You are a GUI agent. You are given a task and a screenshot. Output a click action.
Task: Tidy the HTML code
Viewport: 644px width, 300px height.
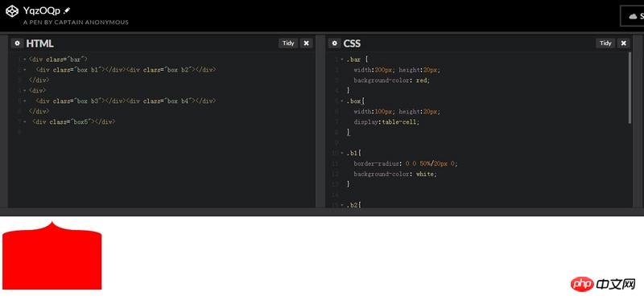[288, 43]
